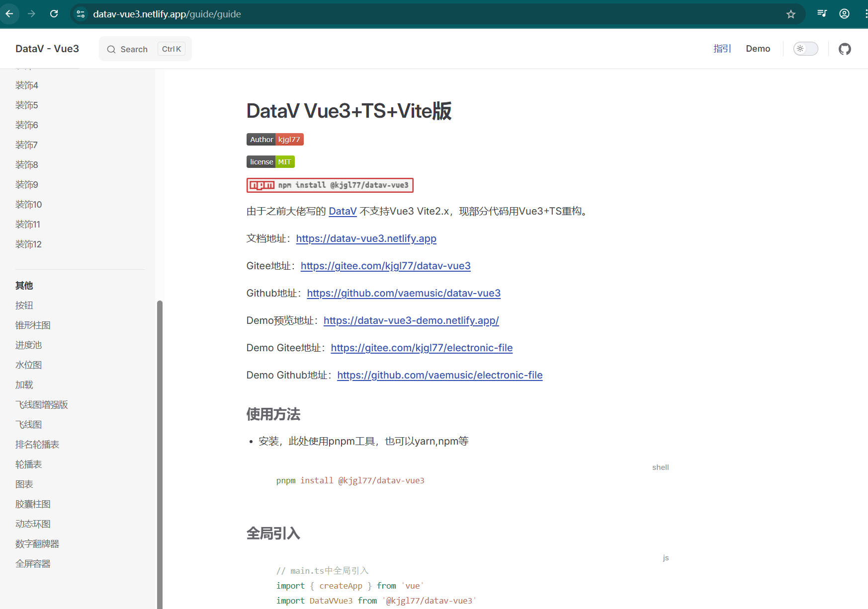Select 装饰4 in the sidebar
This screenshot has height=609, width=868.
click(x=27, y=85)
